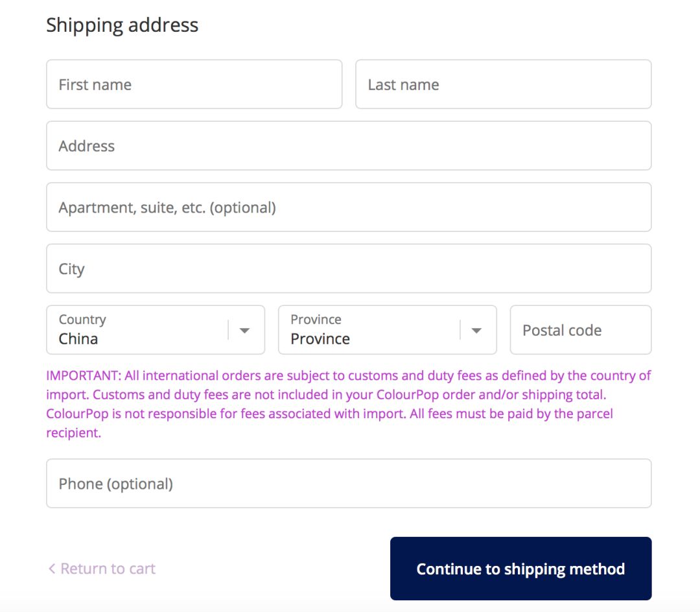Click the small Province label above selector

(316, 320)
